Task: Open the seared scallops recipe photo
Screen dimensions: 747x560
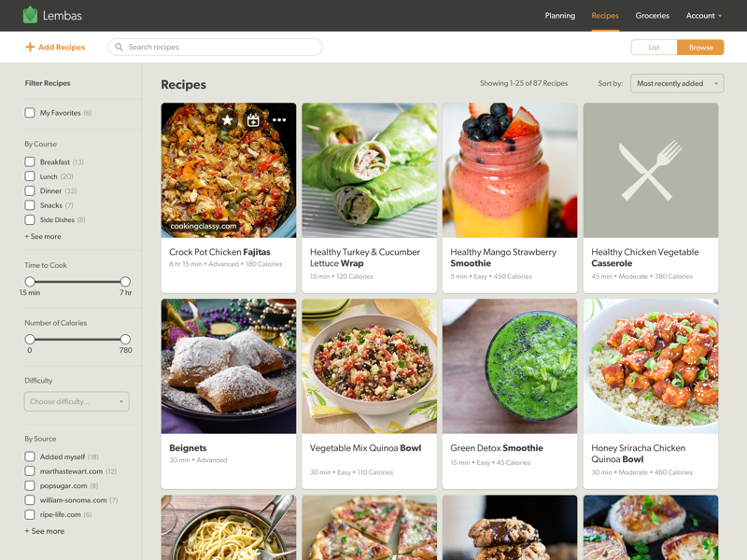Action: click(x=651, y=527)
